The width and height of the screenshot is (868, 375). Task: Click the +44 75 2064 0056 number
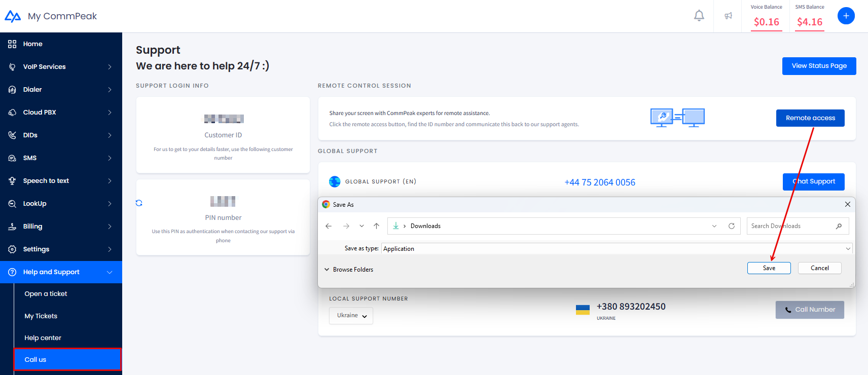pos(600,182)
